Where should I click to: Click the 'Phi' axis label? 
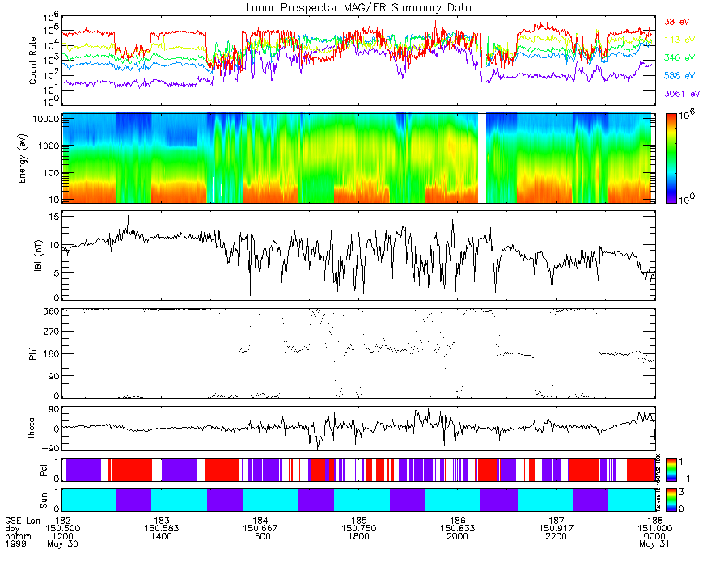[32, 353]
